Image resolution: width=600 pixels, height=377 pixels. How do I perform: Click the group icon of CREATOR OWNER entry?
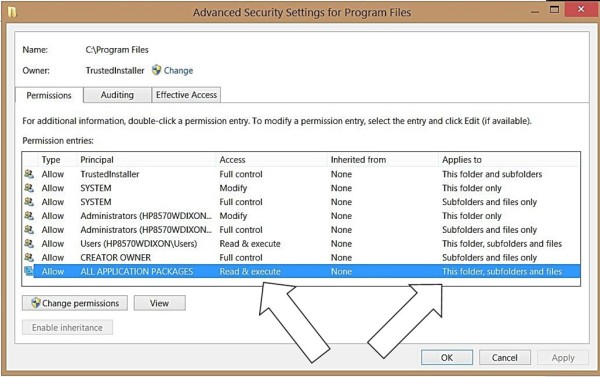[29, 258]
